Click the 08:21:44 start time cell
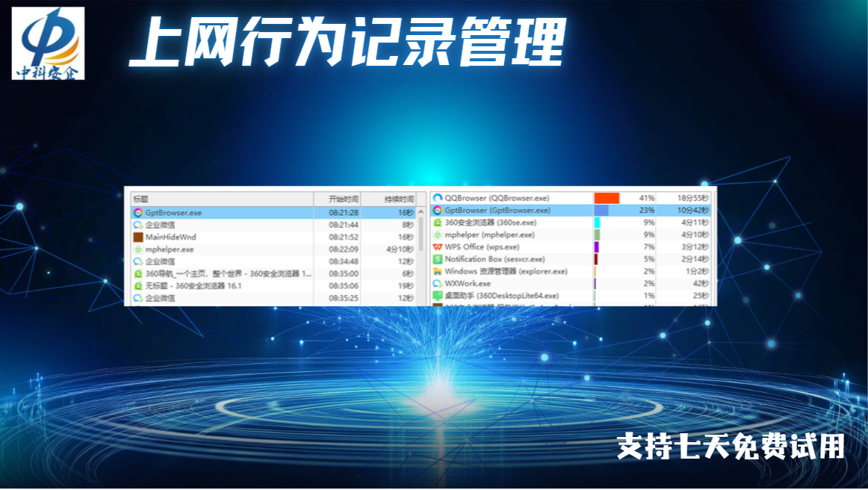 (344, 225)
